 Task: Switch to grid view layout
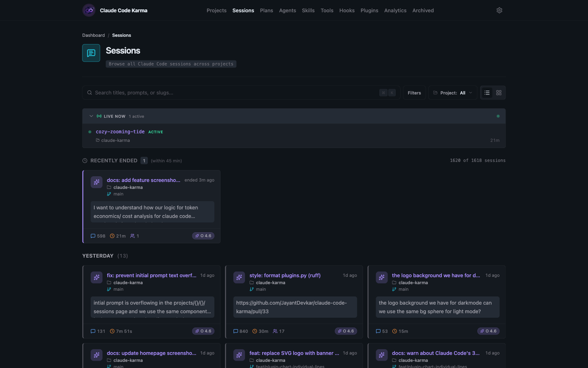point(499,93)
